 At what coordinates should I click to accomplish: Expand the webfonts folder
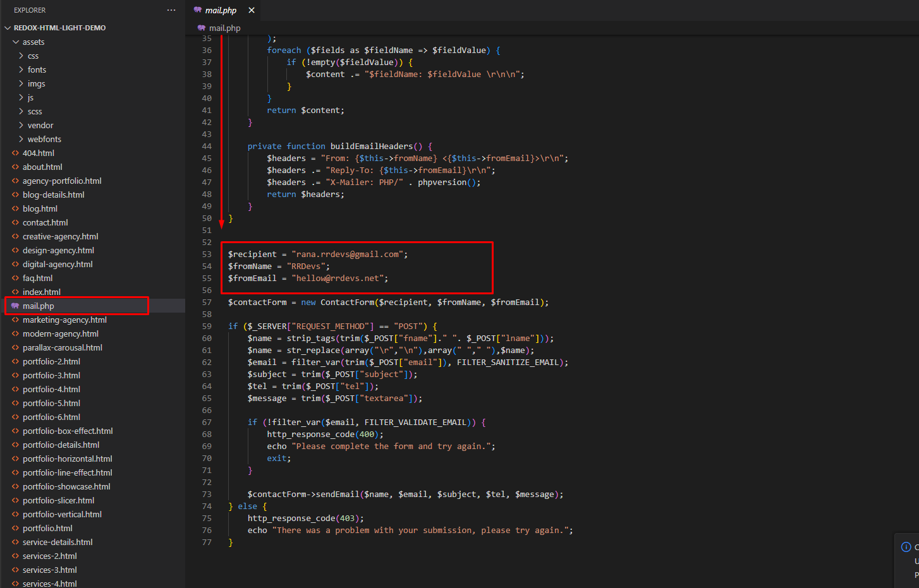pos(21,139)
